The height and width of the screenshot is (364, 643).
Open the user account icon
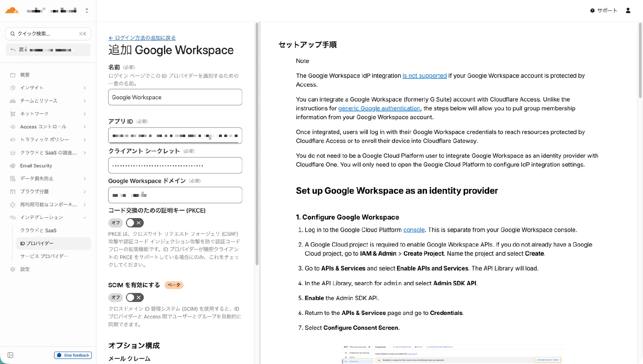point(628,10)
